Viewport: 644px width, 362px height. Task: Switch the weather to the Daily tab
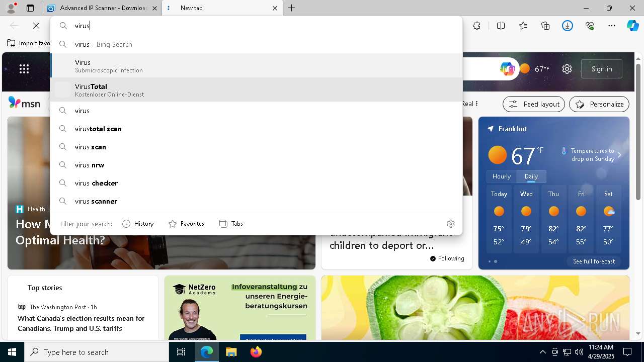pos(531,176)
